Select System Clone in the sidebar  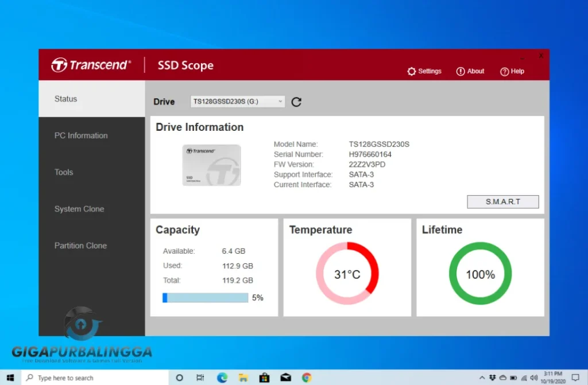[x=79, y=209]
